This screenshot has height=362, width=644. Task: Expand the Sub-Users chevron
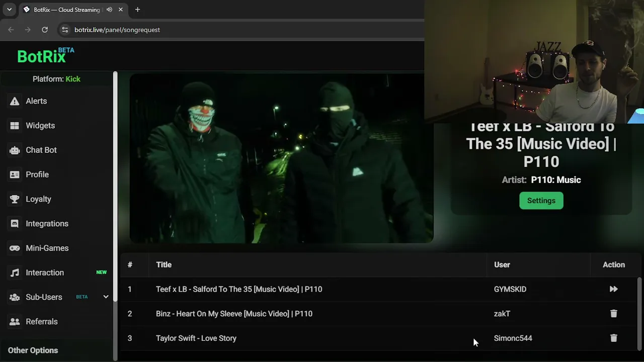[x=106, y=297]
